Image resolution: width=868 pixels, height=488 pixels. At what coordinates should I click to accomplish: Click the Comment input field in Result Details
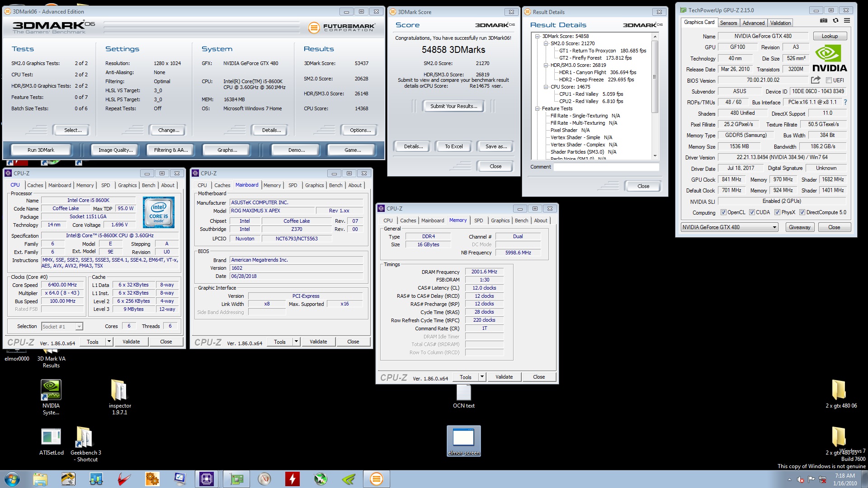tap(606, 167)
